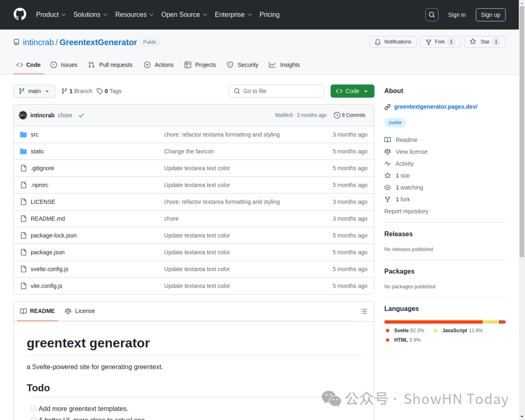Screen dimensions: 525x420
Task: Expand the Resources menu
Action: (134, 15)
